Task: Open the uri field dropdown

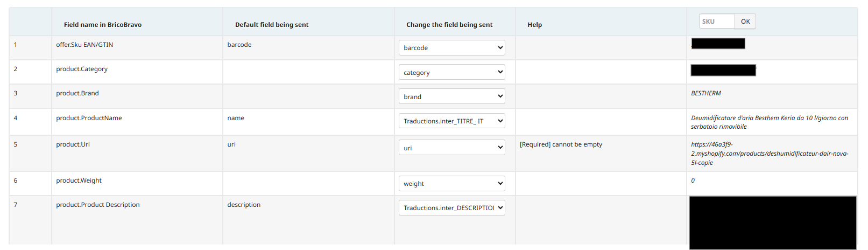Action: point(451,148)
